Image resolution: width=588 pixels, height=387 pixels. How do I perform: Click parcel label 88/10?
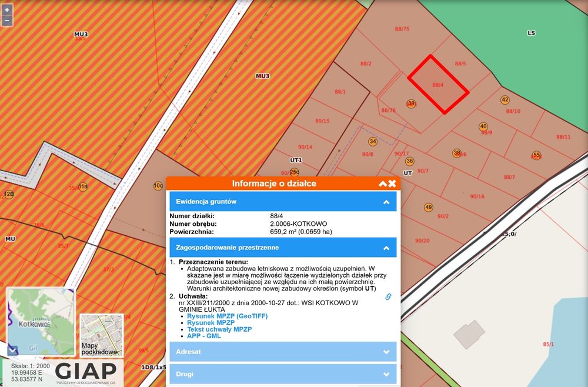[x=513, y=111]
